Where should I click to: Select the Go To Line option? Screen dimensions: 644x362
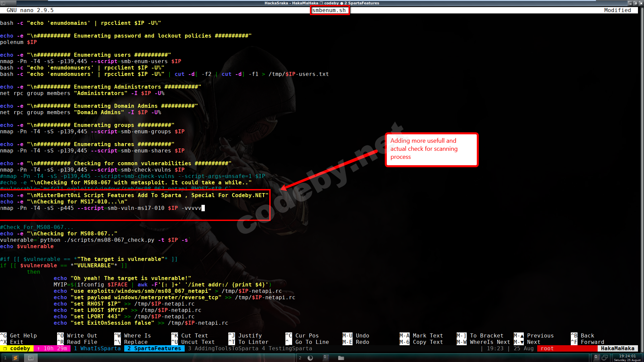point(312,342)
